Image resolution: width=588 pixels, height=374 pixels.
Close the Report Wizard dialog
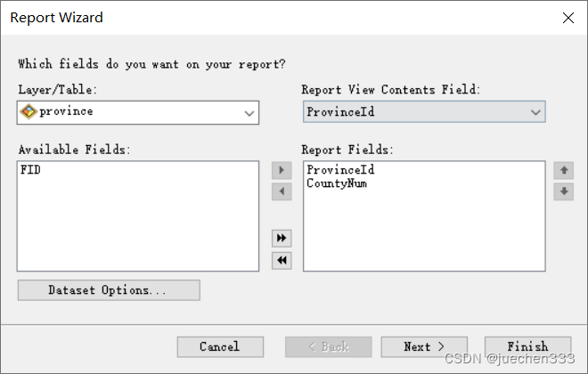tap(568, 18)
